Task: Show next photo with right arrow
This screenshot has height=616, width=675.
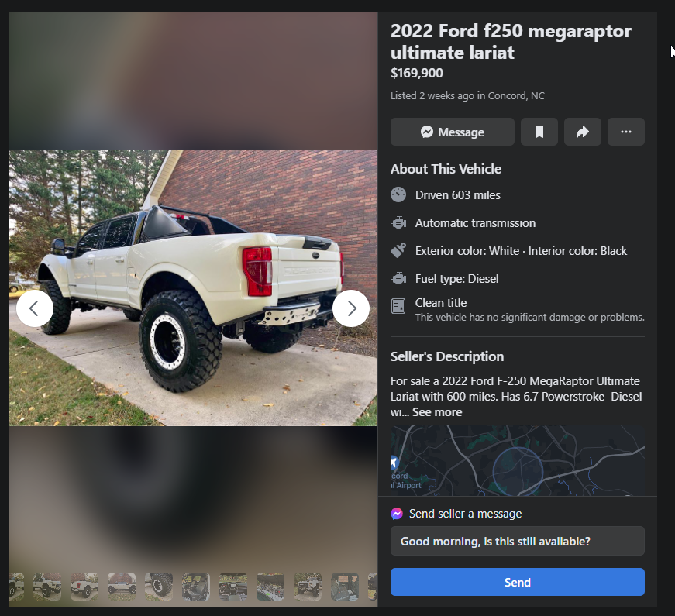Action: coord(351,308)
